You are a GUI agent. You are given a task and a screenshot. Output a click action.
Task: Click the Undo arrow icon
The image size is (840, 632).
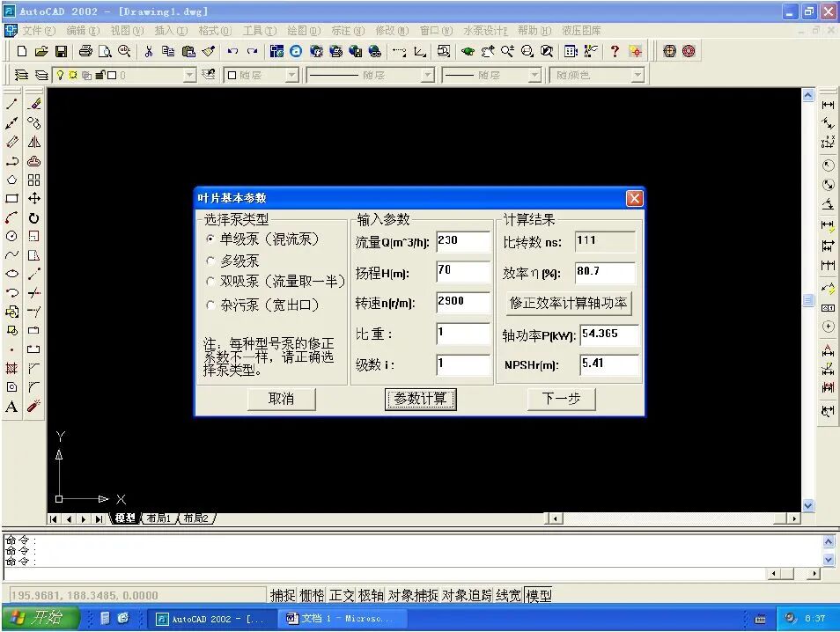coord(232,51)
